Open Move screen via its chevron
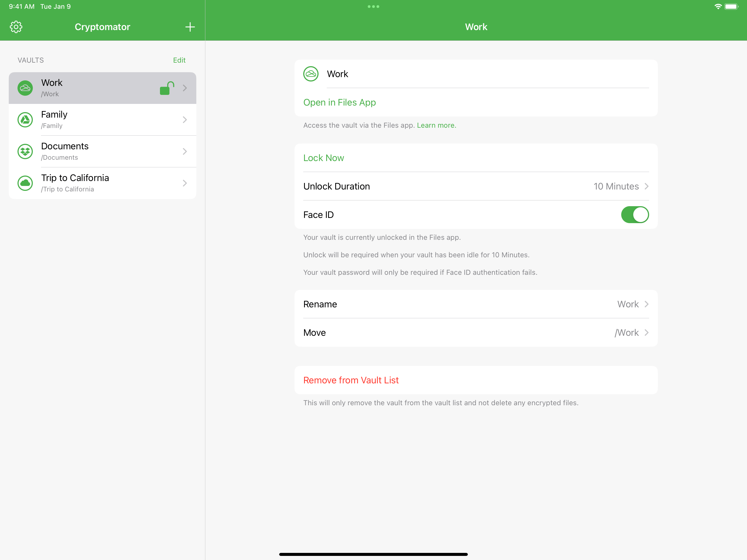 click(x=646, y=333)
